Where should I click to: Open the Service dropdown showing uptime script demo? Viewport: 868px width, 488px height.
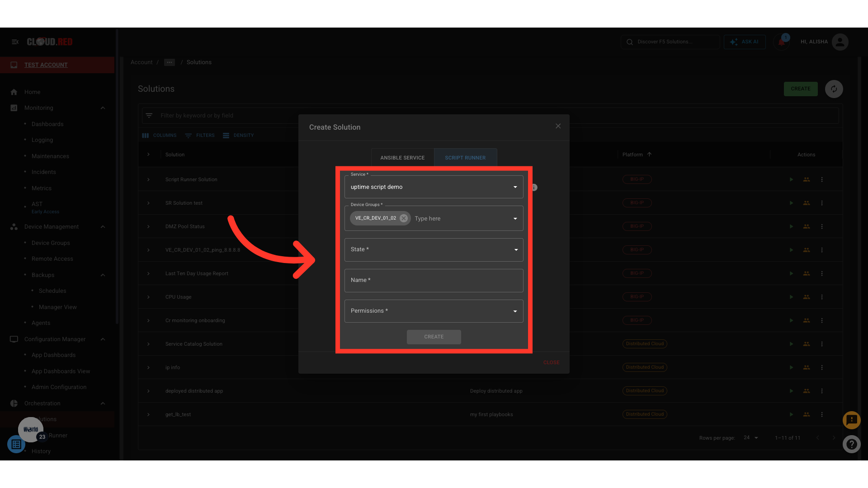[434, 187]
